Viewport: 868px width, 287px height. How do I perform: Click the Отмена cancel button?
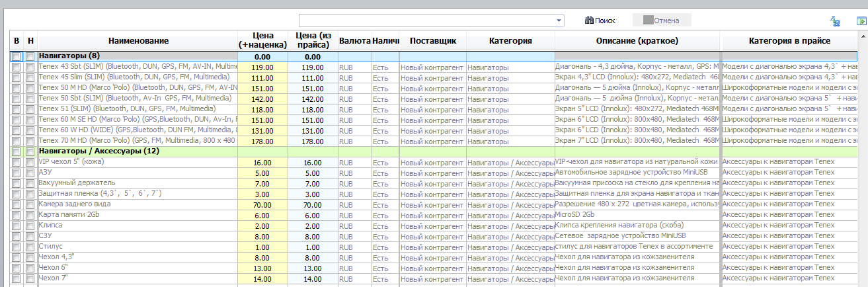pyautogui.click(x=662, y=20)
